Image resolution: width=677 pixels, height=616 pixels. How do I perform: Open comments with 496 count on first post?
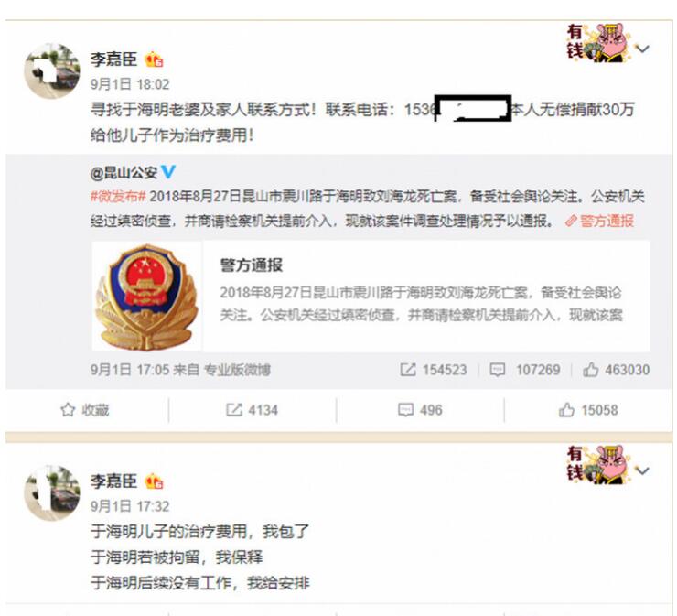coord(420,410)
